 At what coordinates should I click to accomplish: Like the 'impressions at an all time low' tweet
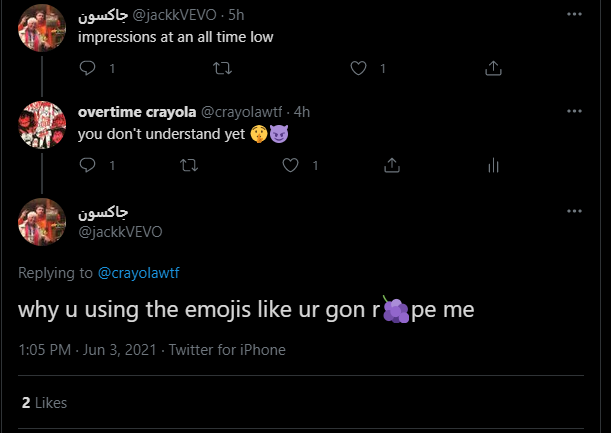coord(359,68)
